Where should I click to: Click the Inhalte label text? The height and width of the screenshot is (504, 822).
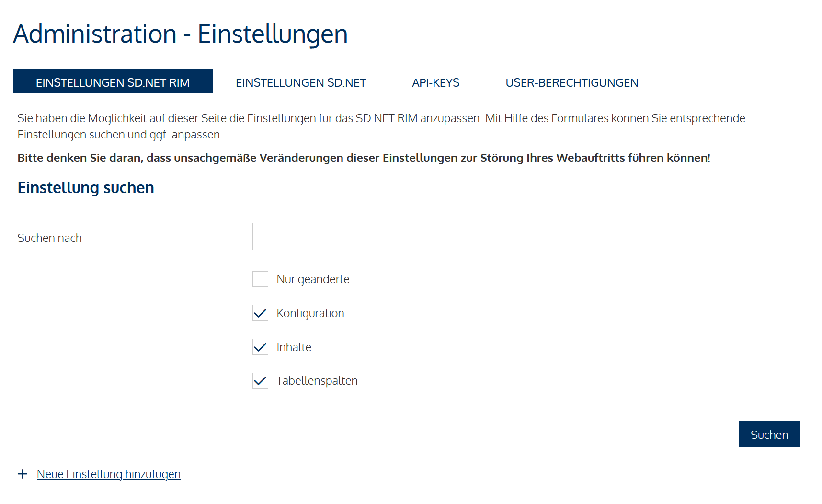click(x=294, y=347)
